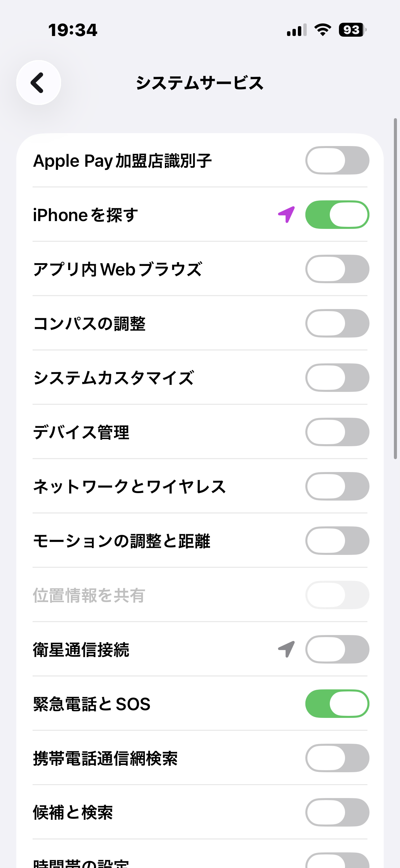Viewport: 400px width, 868px height.
Task: Enable モーションの調整と距離 switch
Action: (x=337, y=541)
